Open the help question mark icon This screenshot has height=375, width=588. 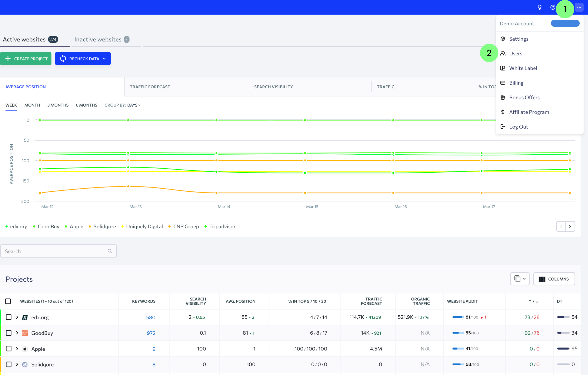click(x=553, y=7)
